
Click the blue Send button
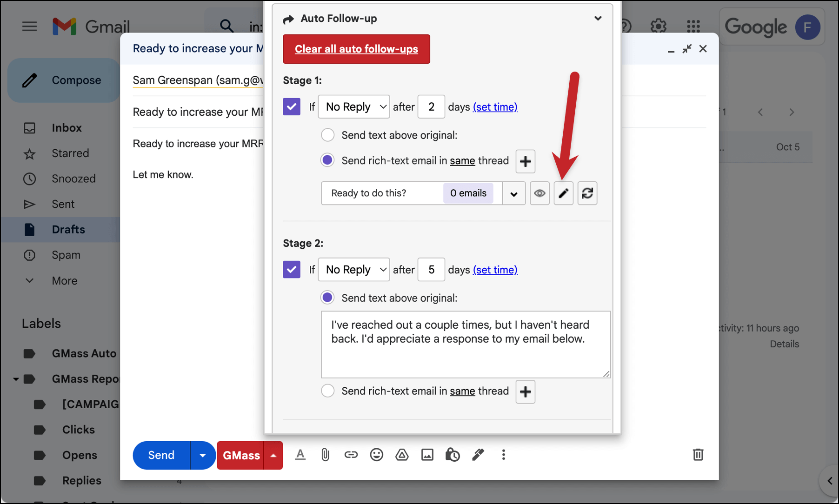(x=161, y=455)
